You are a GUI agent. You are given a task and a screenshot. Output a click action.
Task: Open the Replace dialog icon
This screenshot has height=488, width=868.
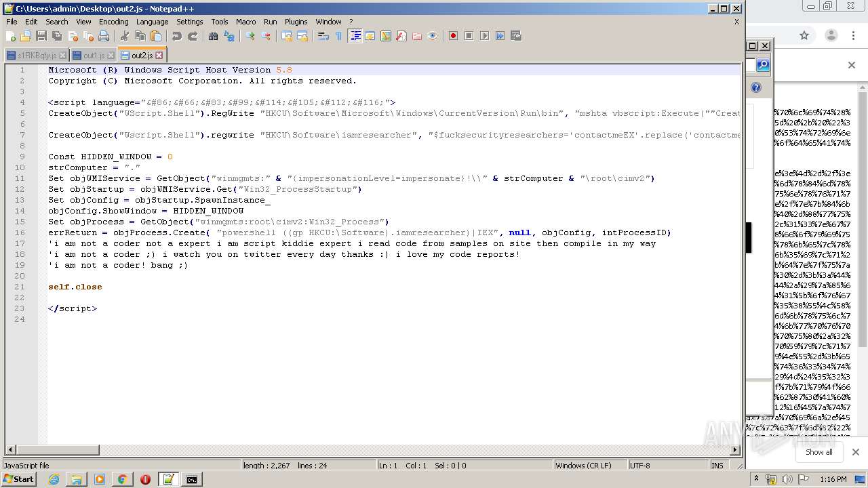click(x=229, y=36)
